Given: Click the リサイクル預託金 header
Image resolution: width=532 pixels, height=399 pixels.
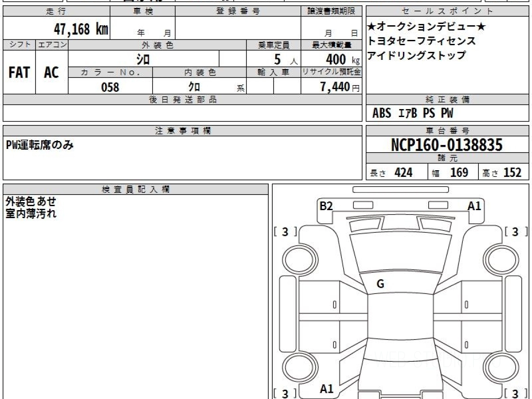Looking at the screenshot, I should click(331, 72).
